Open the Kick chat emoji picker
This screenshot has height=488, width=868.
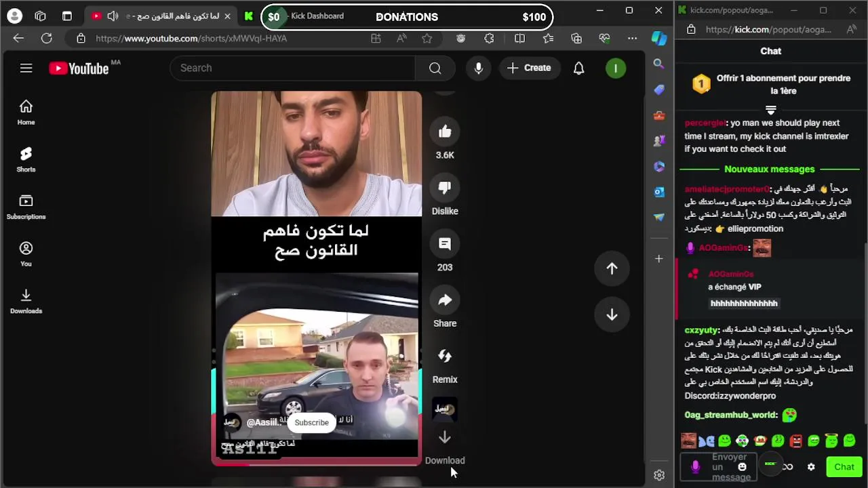(742, 467)
